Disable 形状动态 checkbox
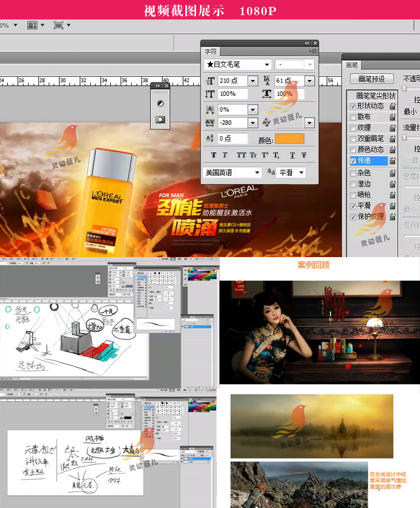Image resolution: width=420 pixels, height=508 pixels. (x=353, y=106)
